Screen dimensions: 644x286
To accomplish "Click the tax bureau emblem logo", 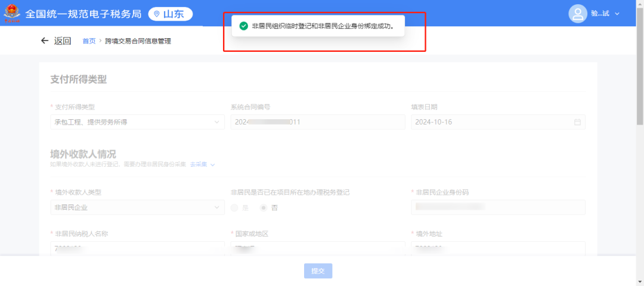I will 11,13.
